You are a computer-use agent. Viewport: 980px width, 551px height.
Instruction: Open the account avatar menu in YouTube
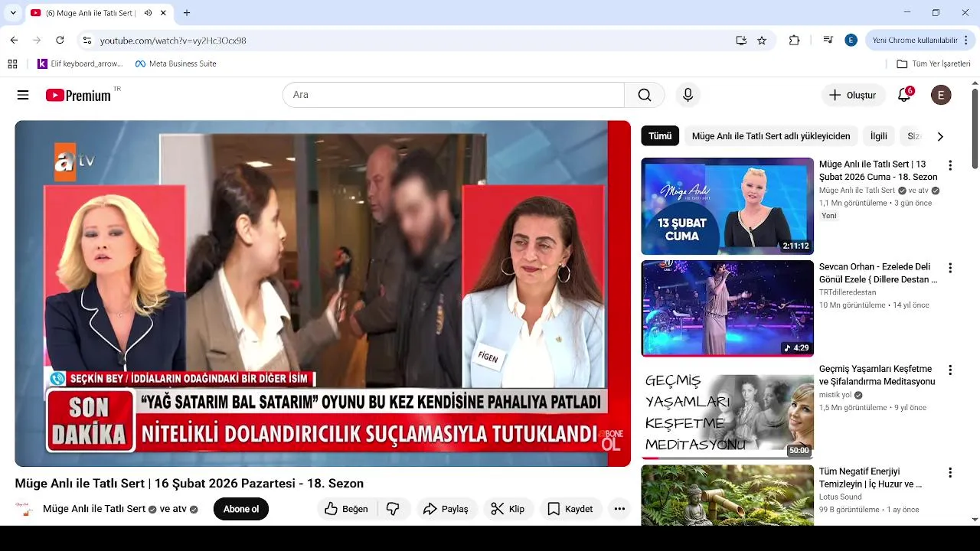(x=941, y=95)
